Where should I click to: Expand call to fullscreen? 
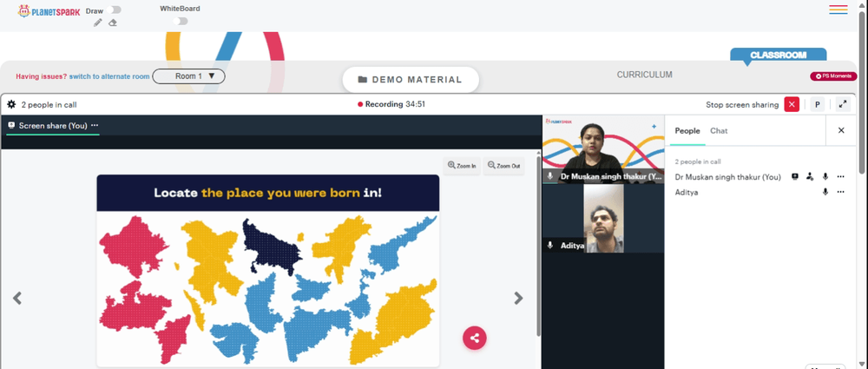843,104
